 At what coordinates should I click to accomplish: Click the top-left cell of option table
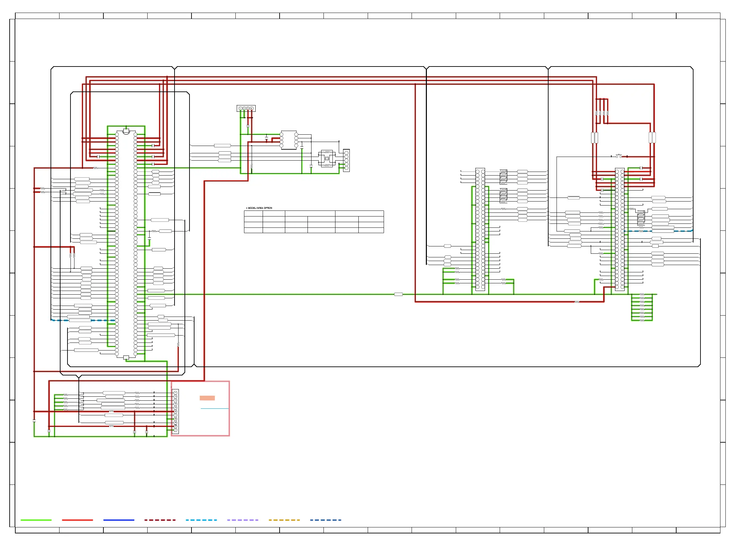tap(253, 213)
